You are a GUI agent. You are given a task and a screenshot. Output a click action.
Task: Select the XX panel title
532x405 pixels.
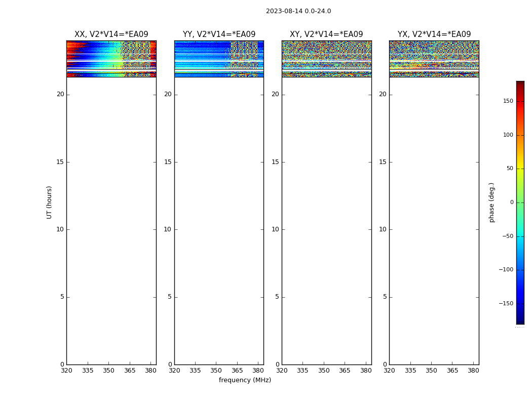coord(111,34)
